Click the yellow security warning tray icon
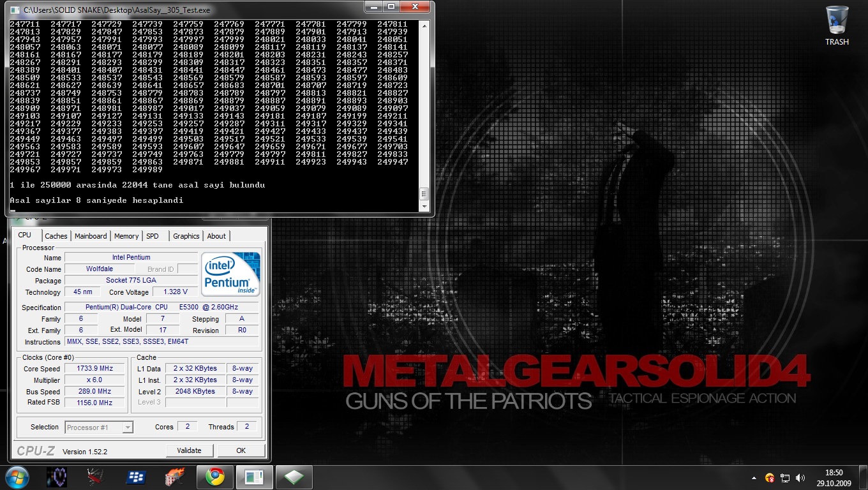 pyautogui.click(x=770, y=477)
